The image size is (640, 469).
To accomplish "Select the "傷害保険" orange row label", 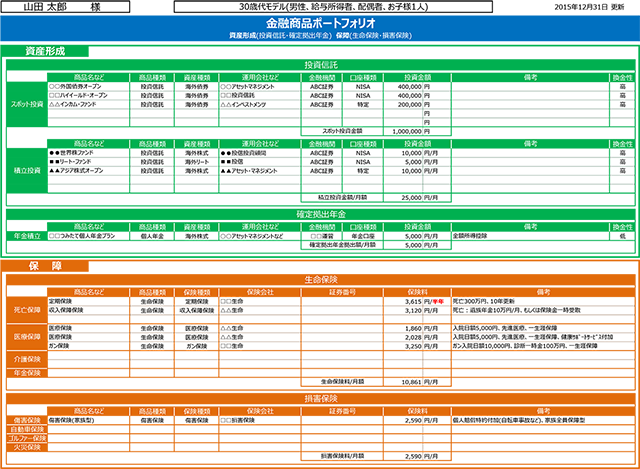I will point(27,420).
